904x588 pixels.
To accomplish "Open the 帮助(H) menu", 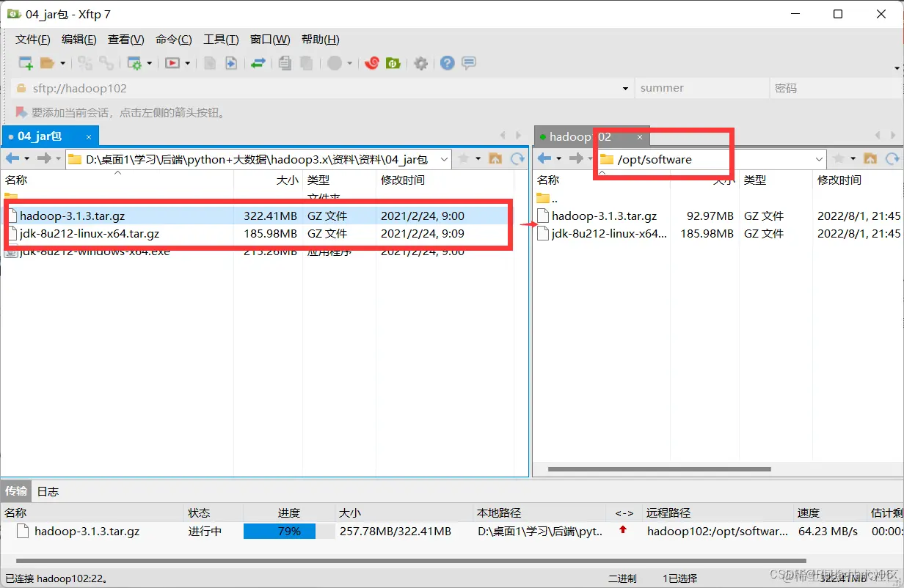I will click(x=321, y=40).
